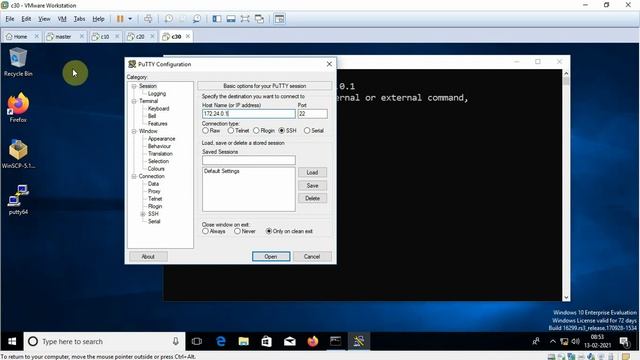Cancel the PuTTY Configuration dialog
The height and width of the screenshot is (360, 640).
(x=312, y=256)
